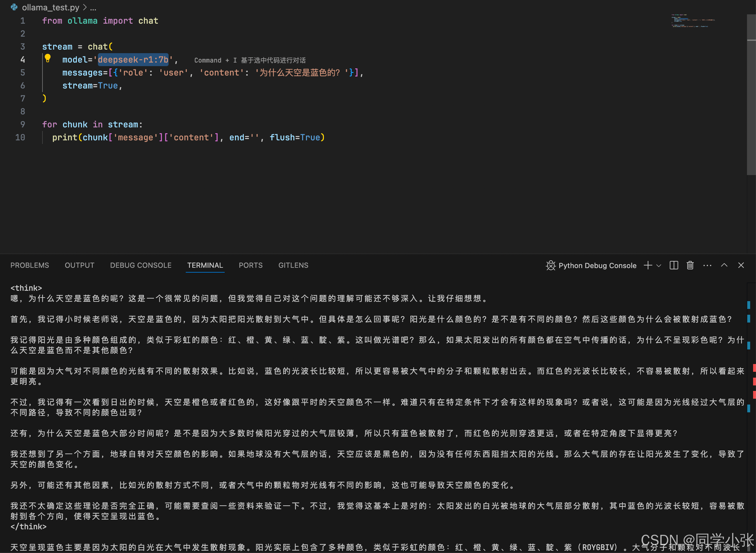Show the GITLENS tab
Image resolution: width=756 pixels, height=553 pixels.
tap(293, 265)
